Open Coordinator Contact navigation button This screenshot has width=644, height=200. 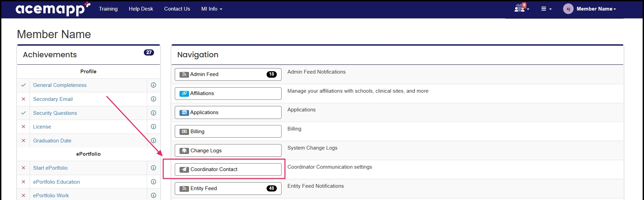click(228, 169)
